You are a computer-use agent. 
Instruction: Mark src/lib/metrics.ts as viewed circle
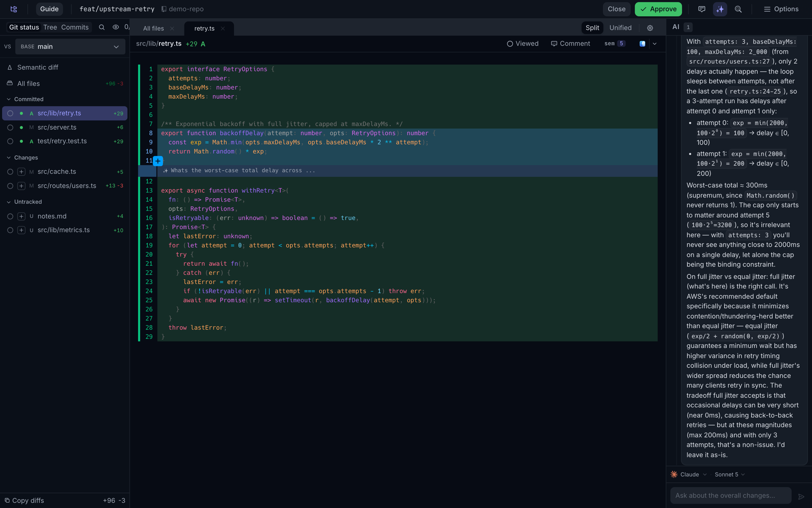pyautogui.click(x=10, y=230)
